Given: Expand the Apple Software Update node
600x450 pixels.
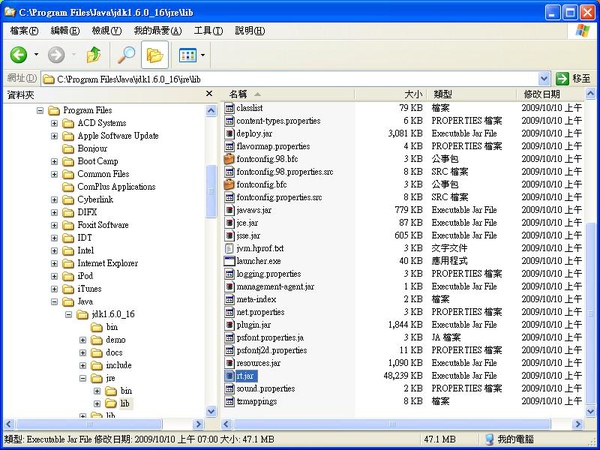Looking at the screenshot, I should click(54, 136).
